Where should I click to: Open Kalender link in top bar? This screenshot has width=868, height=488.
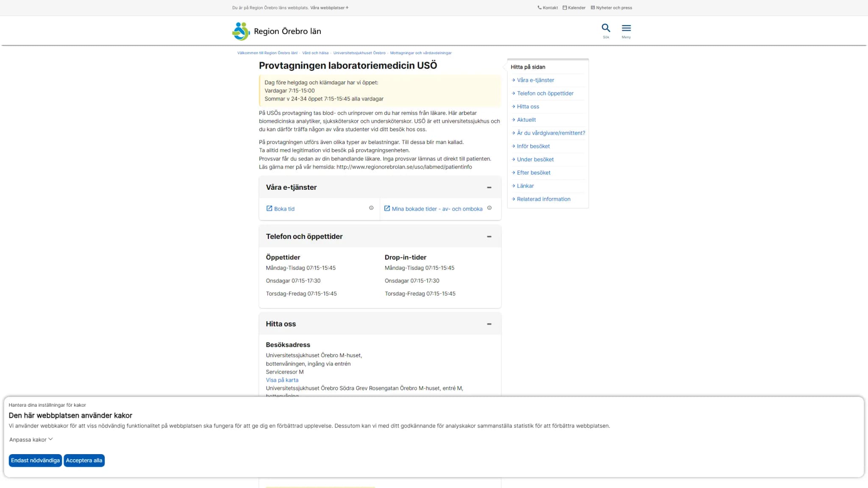(x=574, y=8)
